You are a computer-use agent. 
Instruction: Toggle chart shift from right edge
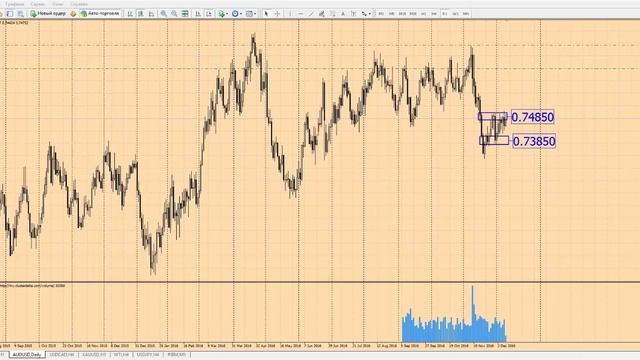click(x=209, y=14)
